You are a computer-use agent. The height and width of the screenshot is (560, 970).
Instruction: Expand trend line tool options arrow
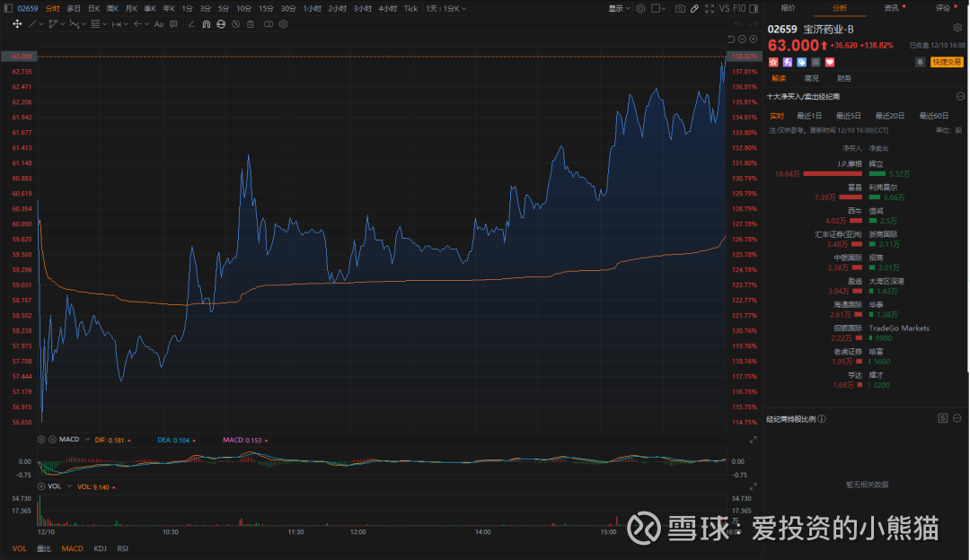(41, 24)
